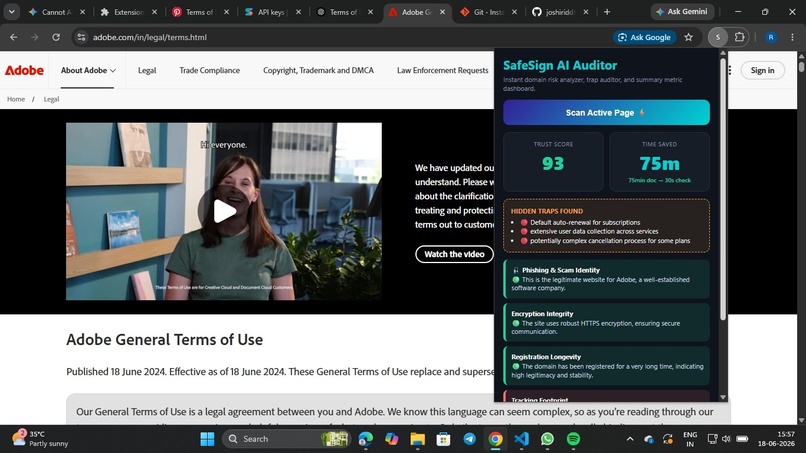
Task: Close the Adobe tab
Action: tap(443, 12)
